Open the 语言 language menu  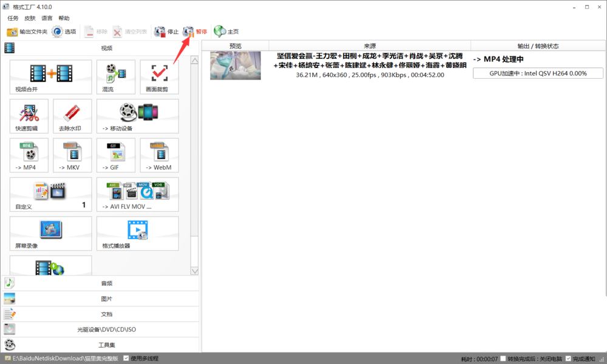tap(47, 18)
